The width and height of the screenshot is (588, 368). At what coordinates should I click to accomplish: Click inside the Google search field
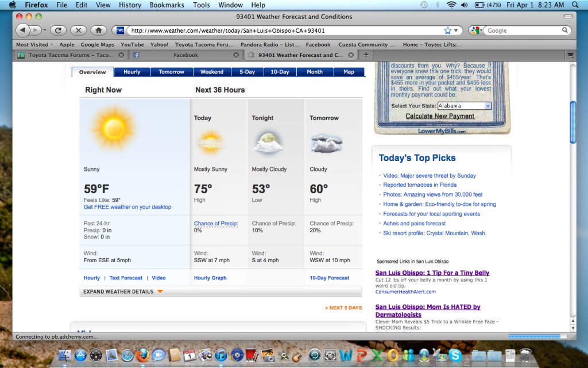click(x=523, y=30)
